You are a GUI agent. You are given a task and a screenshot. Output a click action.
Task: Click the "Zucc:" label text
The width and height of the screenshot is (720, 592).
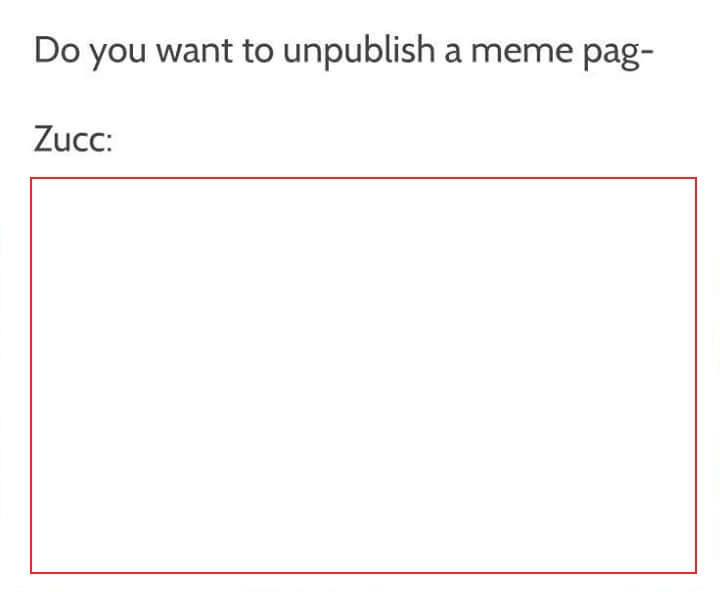(73, 139)
